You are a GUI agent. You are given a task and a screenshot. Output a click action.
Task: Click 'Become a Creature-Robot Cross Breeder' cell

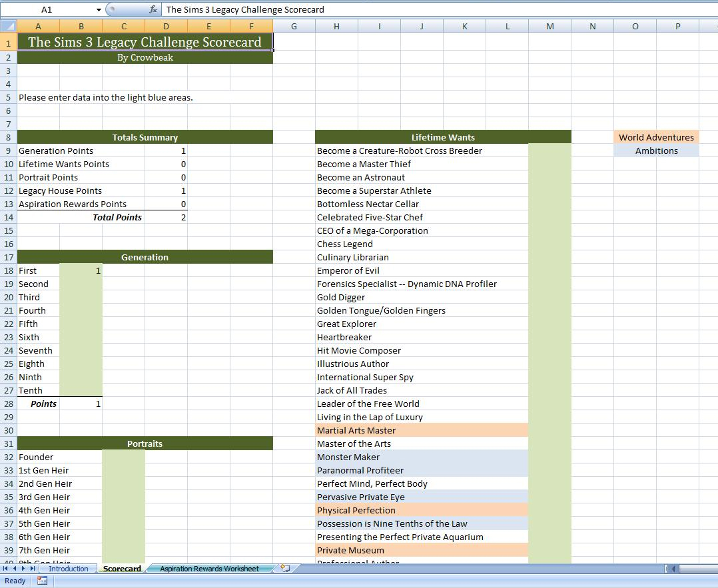coord(422,150)
